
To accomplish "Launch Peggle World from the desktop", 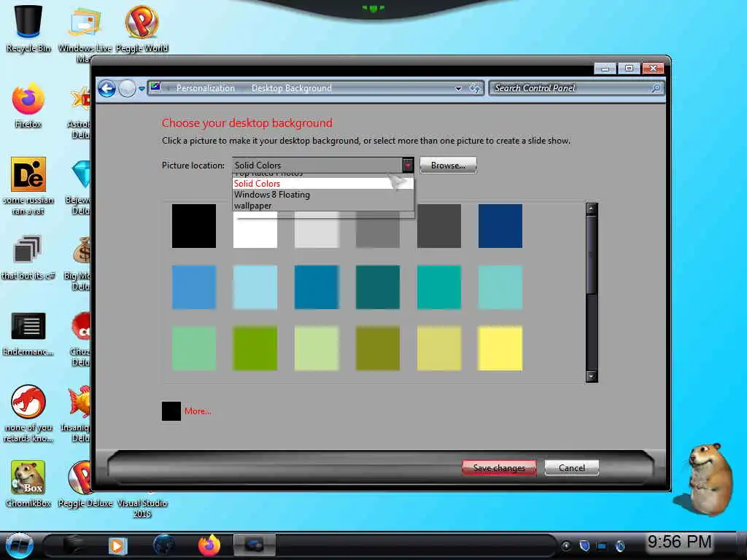I will [142, 28].
